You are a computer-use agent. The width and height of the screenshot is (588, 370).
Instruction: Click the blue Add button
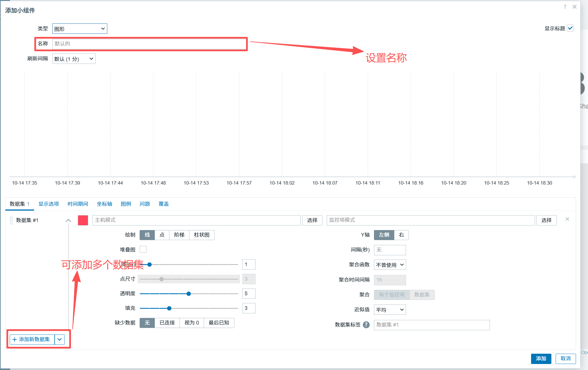coord(541,359)
